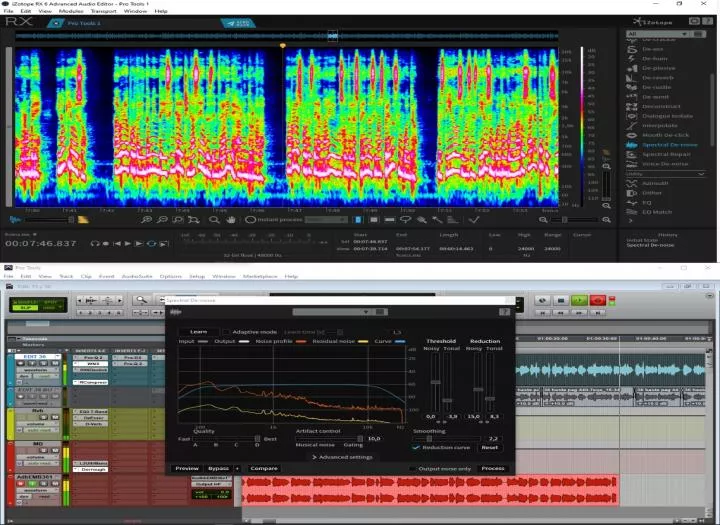720x525 pixels.
Task: Click the time selection tool in RX toolbar
Action: [x=358, y=220]
